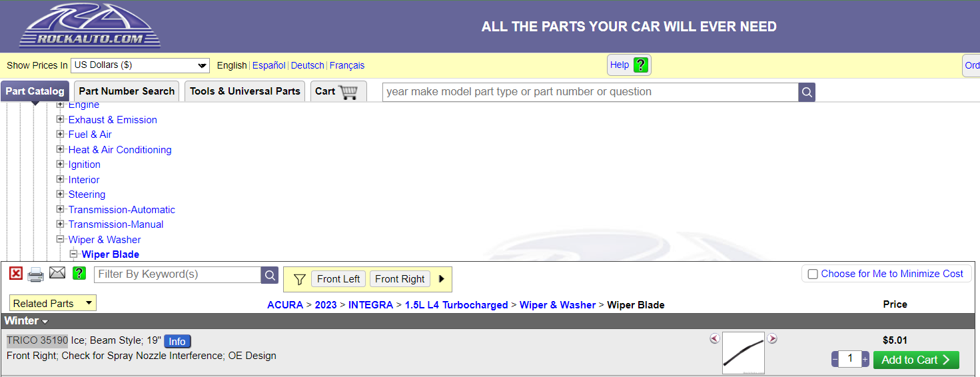Click the Help button
This screenshot has width=980, height=377.
(629, 65)
